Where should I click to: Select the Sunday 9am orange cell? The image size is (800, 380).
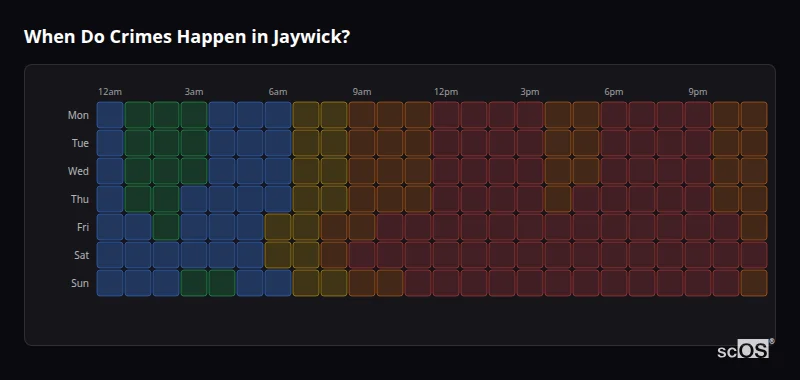362,283
